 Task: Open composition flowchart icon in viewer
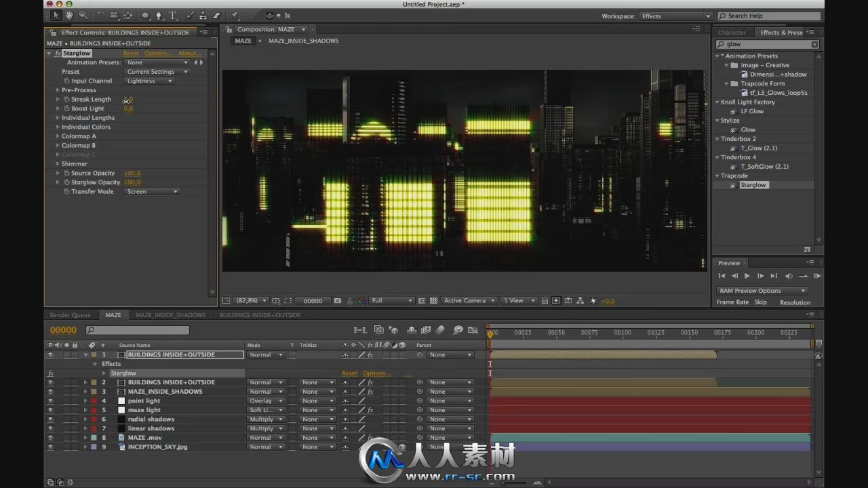[x=580, y=300]
